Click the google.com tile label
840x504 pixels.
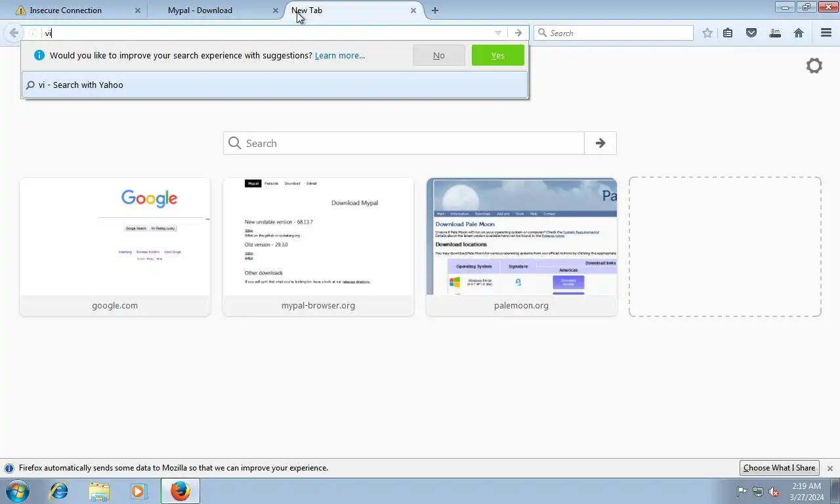pyautogui.click(x=115, y=305)
